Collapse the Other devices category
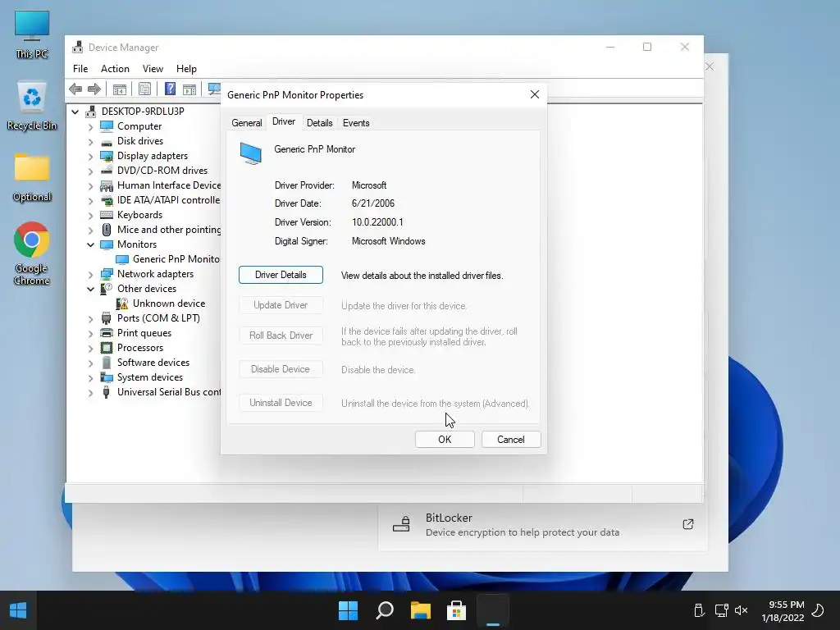The height and width of the screenshot is (630, 840). click(90, 290)
